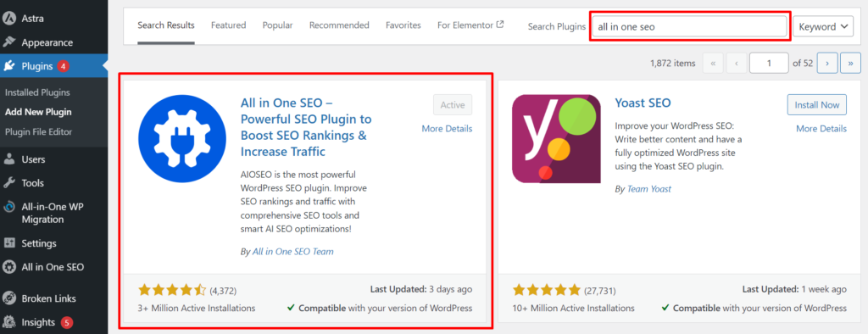Click the Plugins update count badge 4
Screen dimensions: 868x334
click(x=63, y=66)
